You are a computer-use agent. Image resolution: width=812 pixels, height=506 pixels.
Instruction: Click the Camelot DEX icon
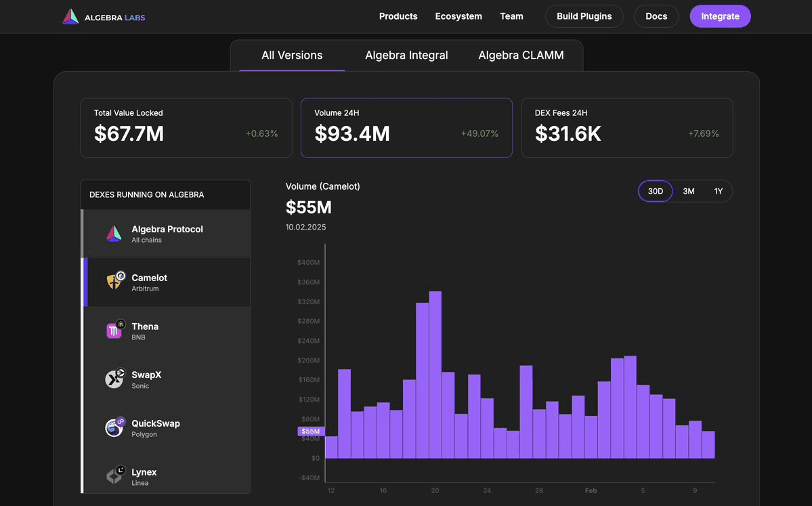click(113, 281)
